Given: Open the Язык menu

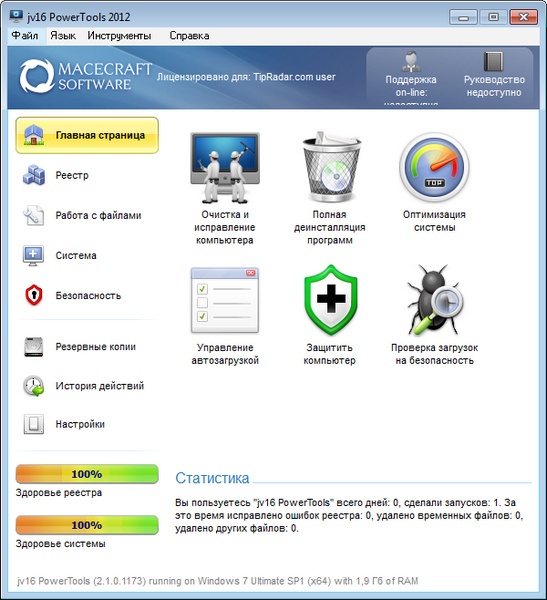Looking at the screenshot, I should [x=63, y=36].
